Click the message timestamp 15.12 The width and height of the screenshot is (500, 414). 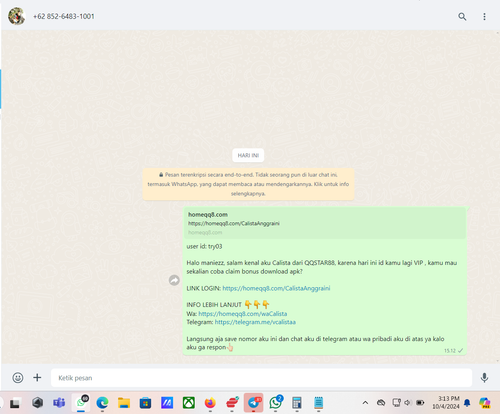tap(450, 351)
